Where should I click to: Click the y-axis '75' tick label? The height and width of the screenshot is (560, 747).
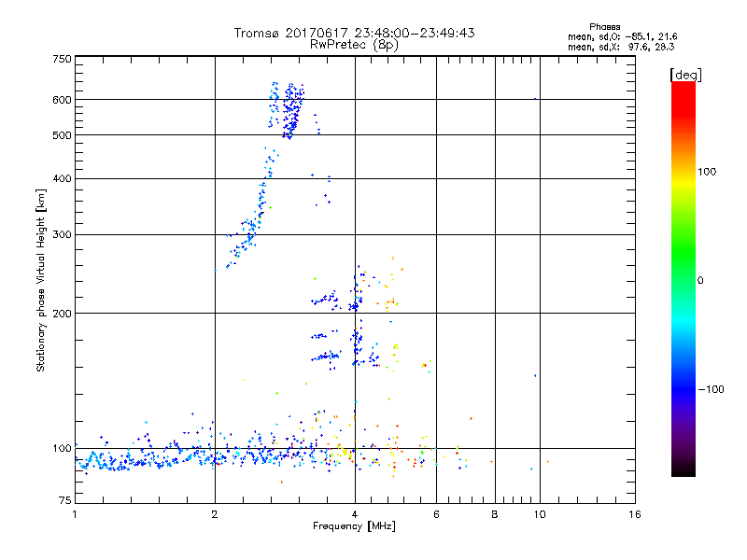click(x=65, y=500)
